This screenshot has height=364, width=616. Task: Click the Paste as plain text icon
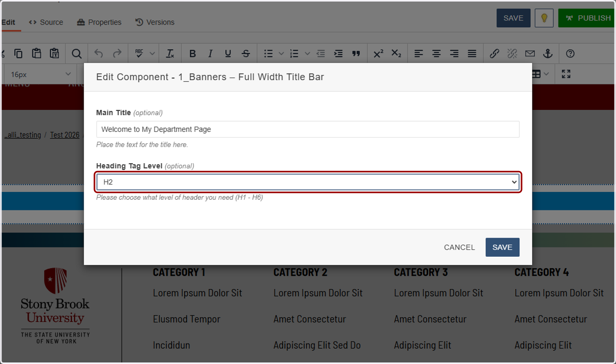click(54, 53)
